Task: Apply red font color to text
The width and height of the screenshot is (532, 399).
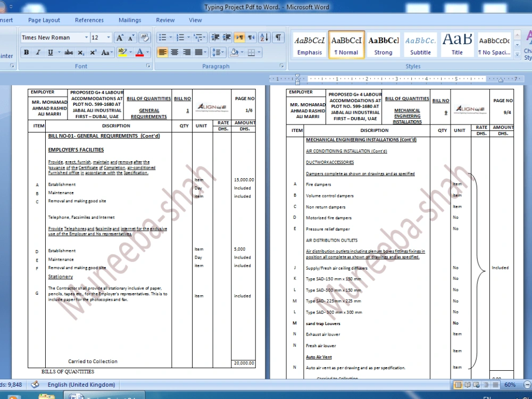Action: [x=139, y=53]
